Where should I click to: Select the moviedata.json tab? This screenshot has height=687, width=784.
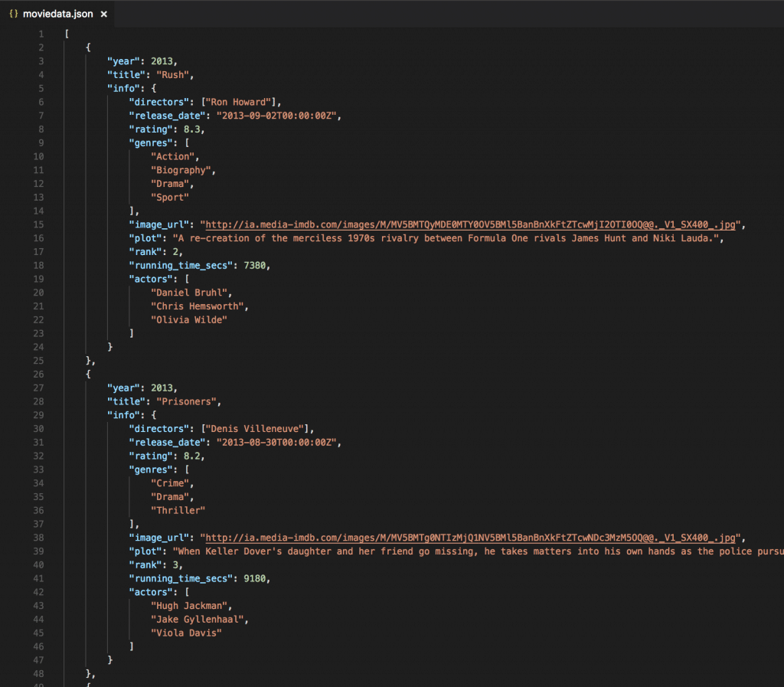58,14
